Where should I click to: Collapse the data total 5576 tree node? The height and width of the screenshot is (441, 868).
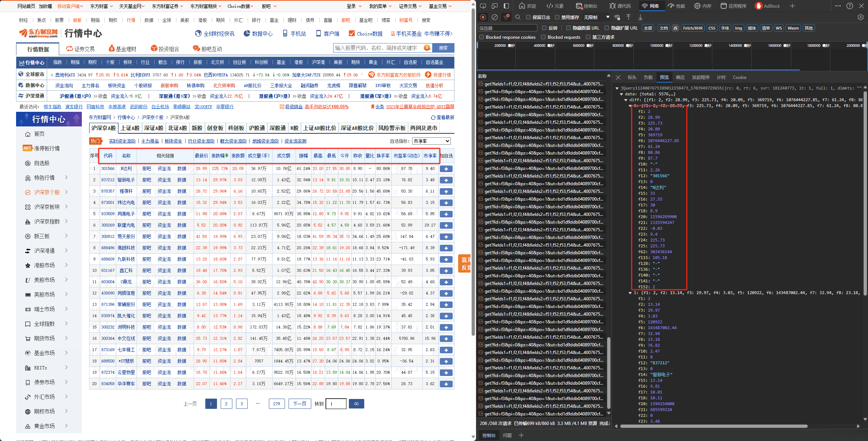coord(621,94)
